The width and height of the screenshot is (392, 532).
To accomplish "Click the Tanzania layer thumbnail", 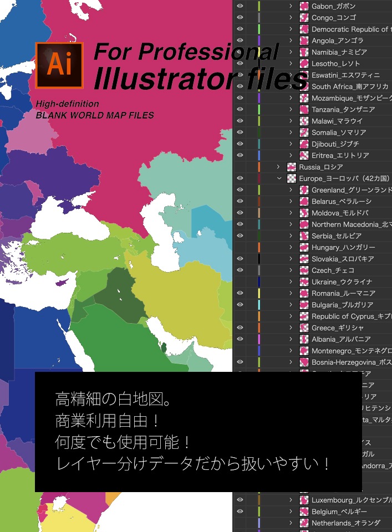I will [304, 109].
